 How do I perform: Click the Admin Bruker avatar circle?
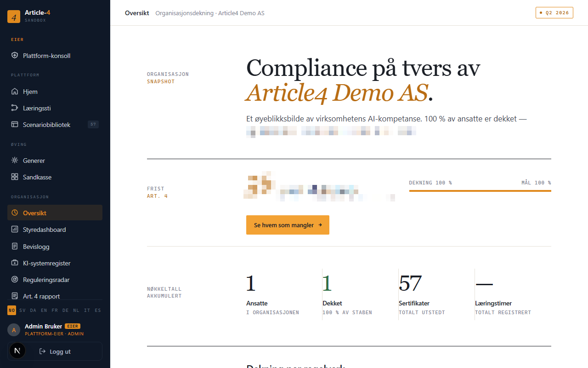(x=14, y=330)
